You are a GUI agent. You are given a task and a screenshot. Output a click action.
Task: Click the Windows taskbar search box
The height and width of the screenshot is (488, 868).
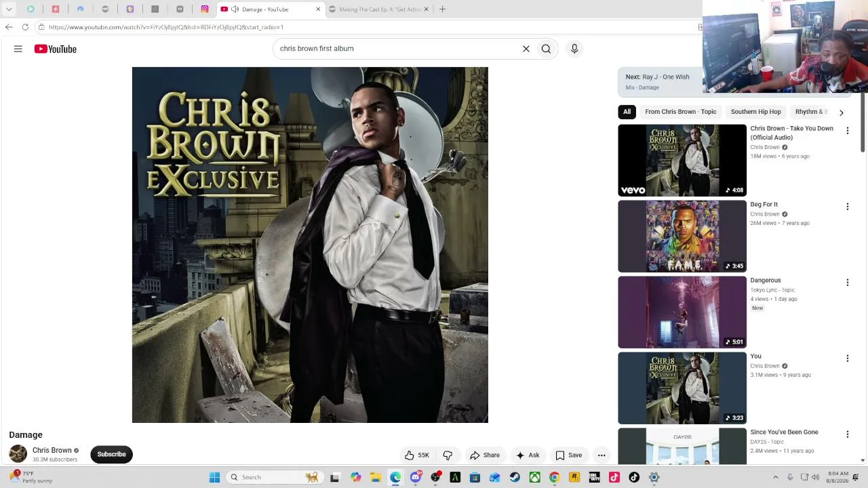point(274,477)
